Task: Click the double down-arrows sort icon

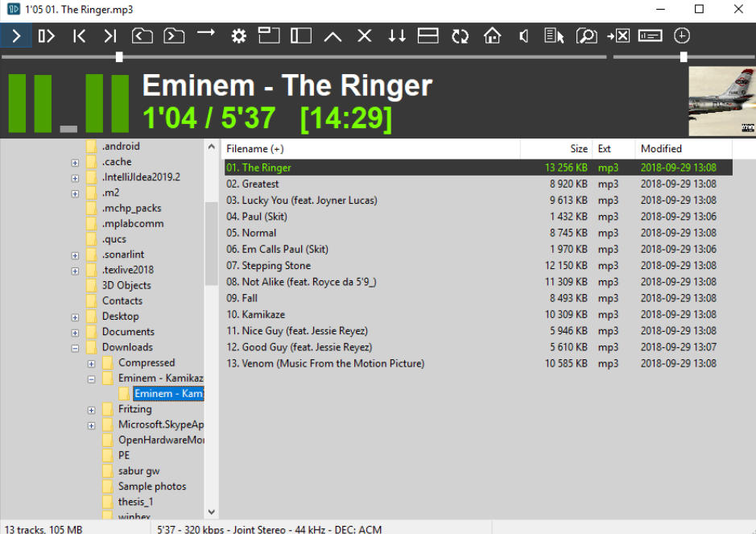Action: tap(397, 35)
